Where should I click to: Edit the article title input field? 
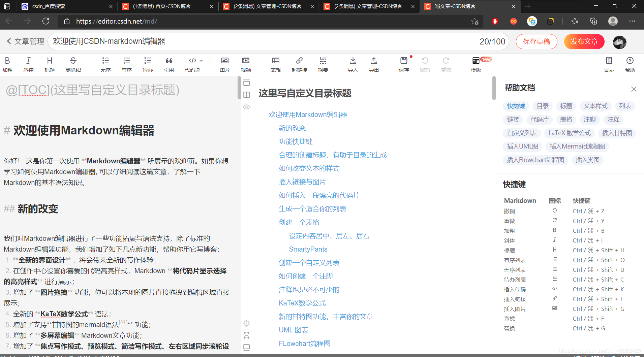tap(278, 41)
